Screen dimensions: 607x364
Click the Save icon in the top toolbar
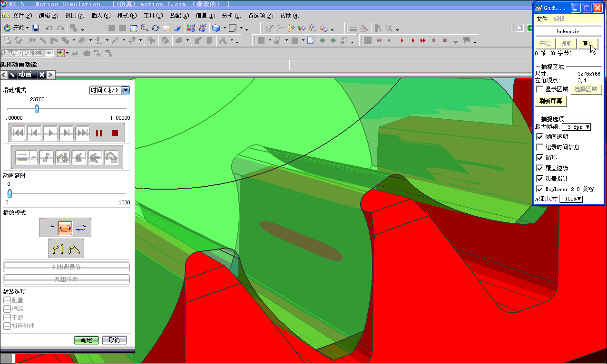(36, 28)
